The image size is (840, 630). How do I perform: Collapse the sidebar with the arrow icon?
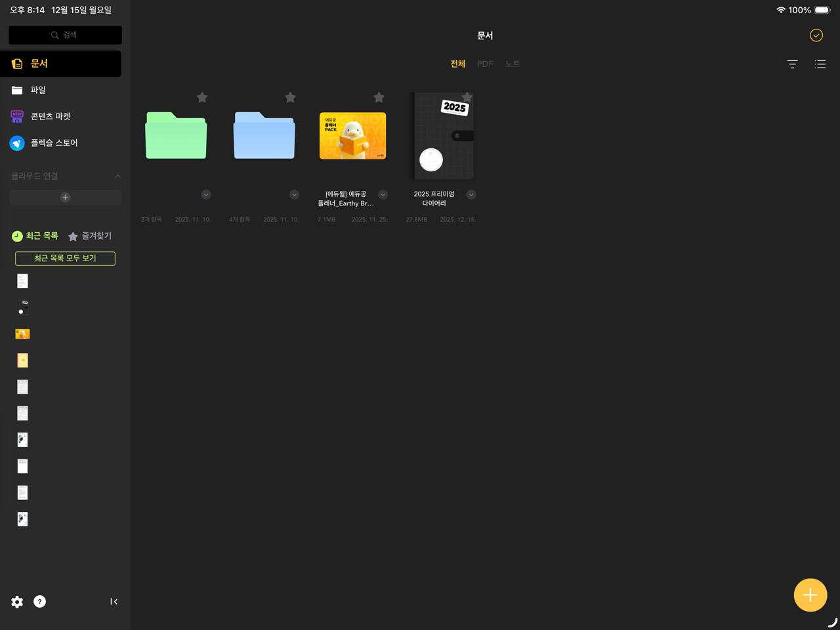tap(114, 602)
